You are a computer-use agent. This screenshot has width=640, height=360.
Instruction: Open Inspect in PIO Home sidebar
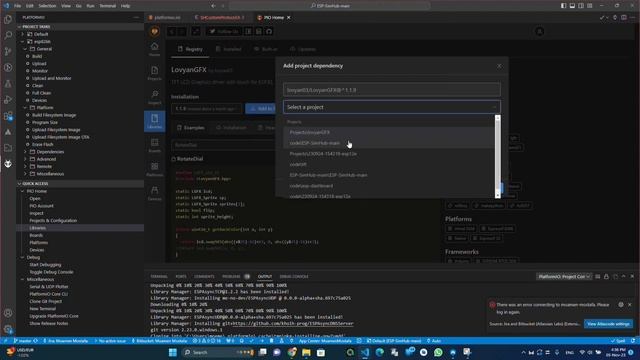point(154,97)
